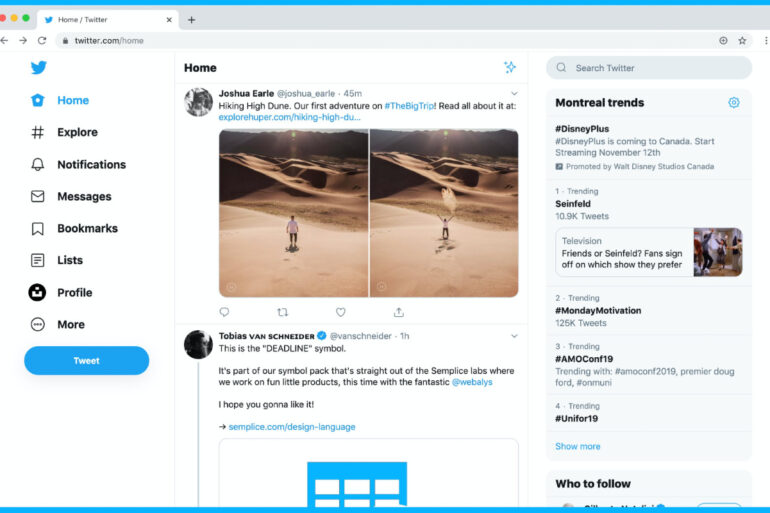This screenshot has height=513, width=770.
Task: Open the left sand dune photo
Action: pyautogui.click(x=293, y=213)
